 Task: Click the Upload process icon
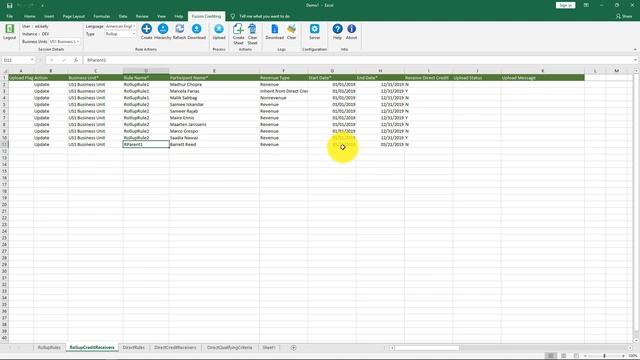[x=219, y=29]
